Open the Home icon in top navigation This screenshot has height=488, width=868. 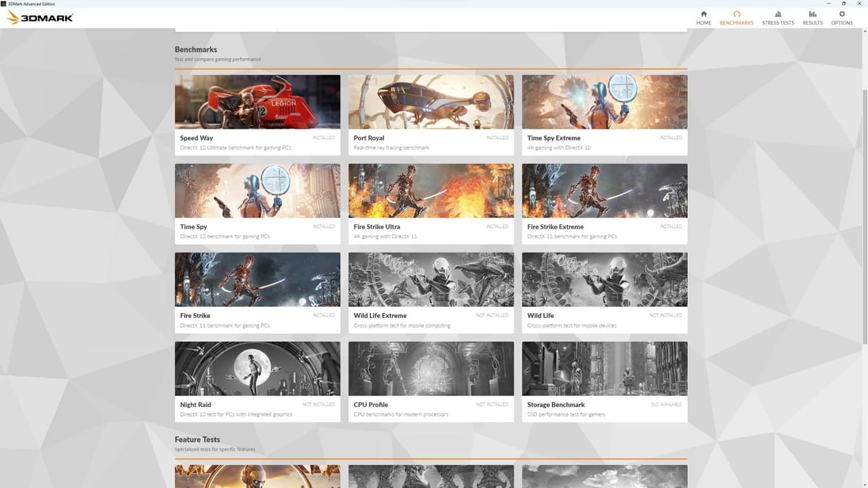(703, 14)
